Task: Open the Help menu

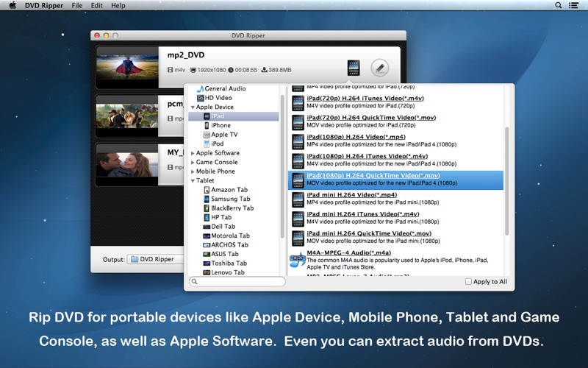Action: [x=118, y=6]
